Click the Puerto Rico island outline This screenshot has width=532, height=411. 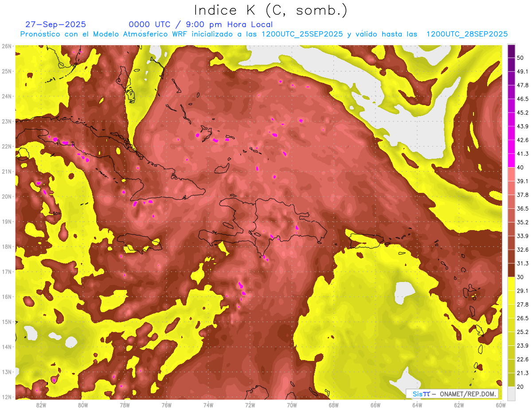tap(366, 241)
